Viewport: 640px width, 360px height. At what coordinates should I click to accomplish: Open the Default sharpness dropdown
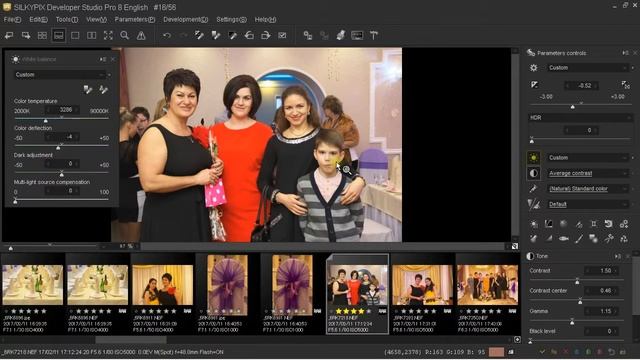pyautogui.click(x=587, y=204)
